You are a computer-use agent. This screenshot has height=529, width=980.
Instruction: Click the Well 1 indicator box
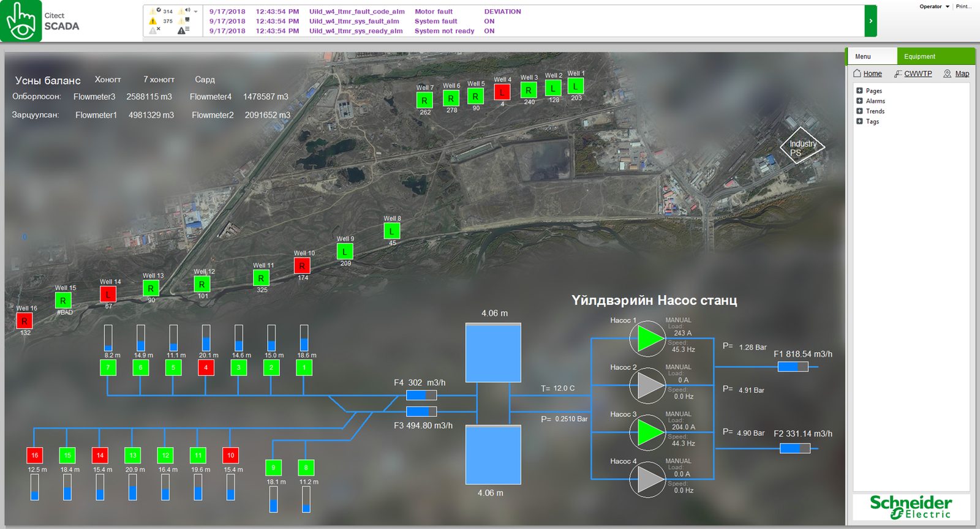click(576, 86)
